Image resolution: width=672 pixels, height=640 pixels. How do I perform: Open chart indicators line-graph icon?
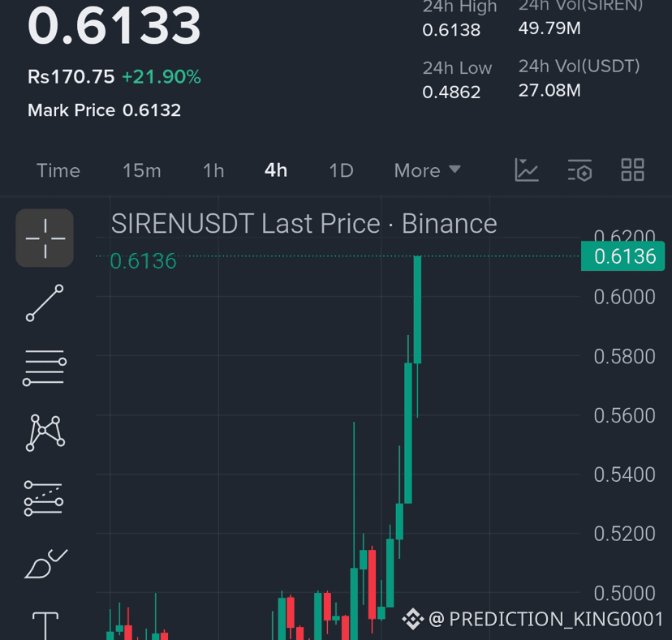[527, 170]
